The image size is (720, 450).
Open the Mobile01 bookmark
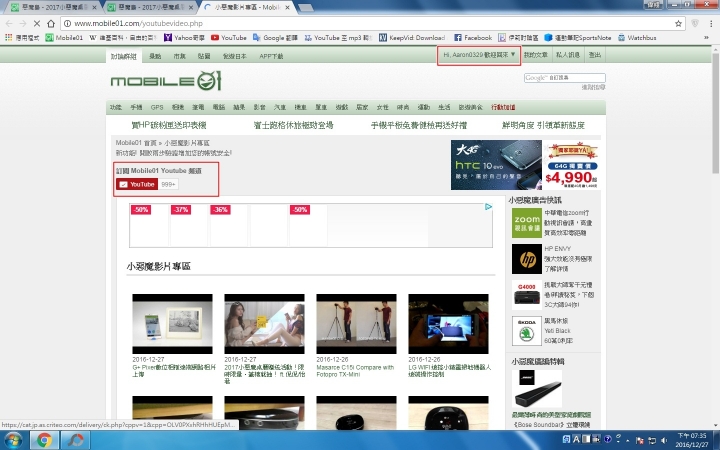pyautogui.click(x=64, y=38)
